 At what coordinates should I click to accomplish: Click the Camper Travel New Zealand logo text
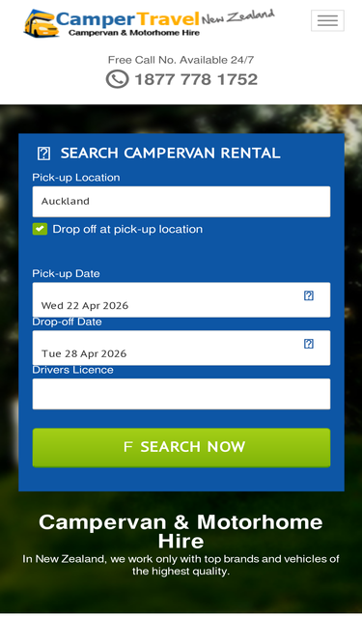click(165, 18)
